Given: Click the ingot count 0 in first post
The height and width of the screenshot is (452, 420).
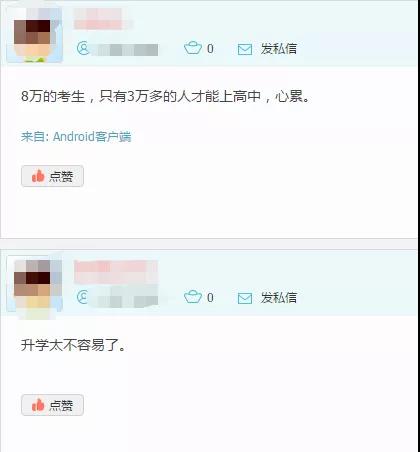Looking at the screenshot, I should click(210, 49).
